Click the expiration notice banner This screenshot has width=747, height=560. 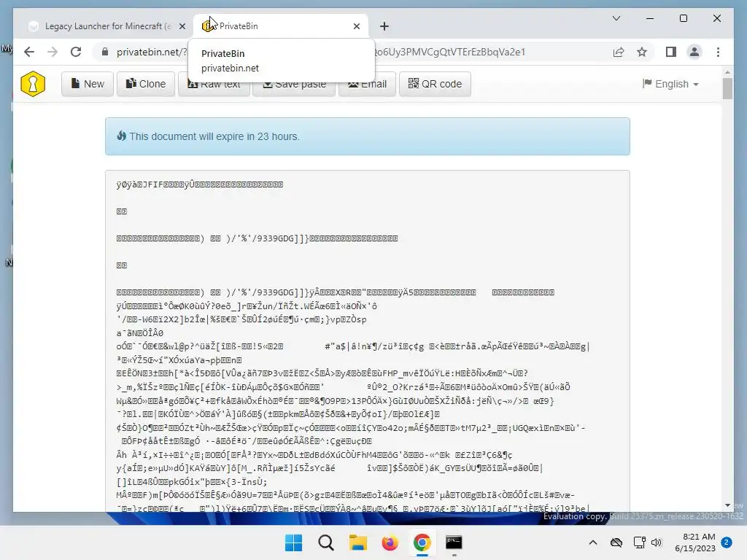[368, 136]
